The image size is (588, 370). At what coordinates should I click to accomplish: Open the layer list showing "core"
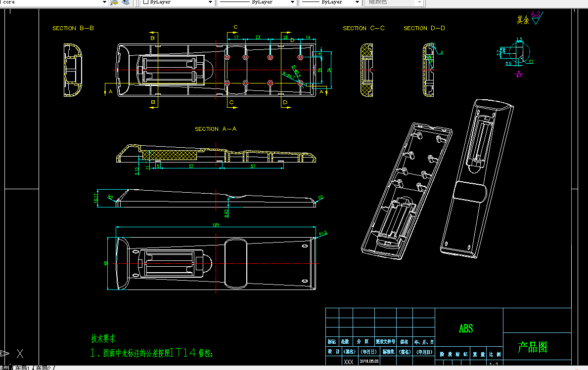[x=104, y=2]
